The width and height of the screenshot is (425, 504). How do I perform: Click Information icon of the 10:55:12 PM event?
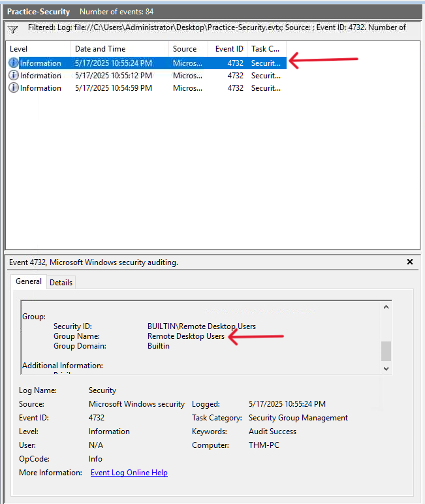(x=14, y=76)
